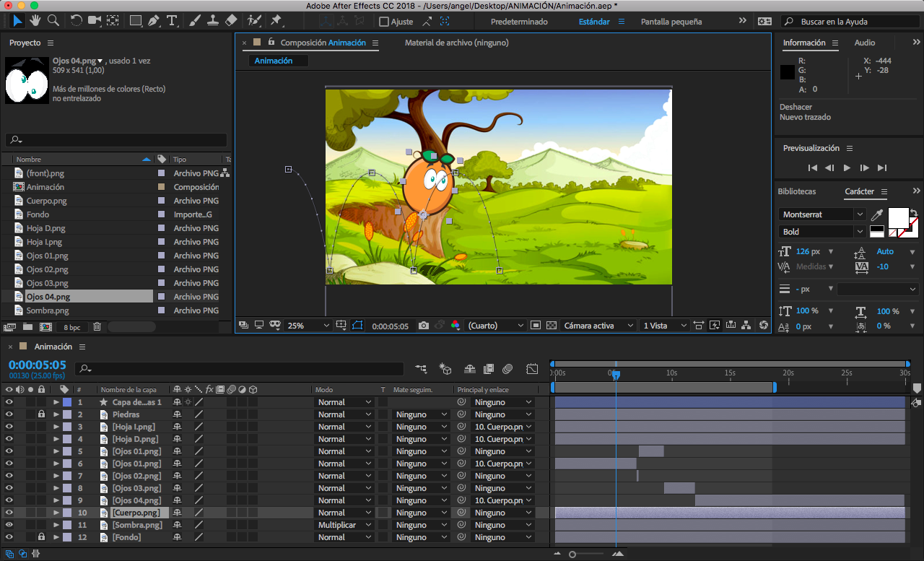Select the Selection arrow tool
The width and height of the screenshot is (924, 561).
point(17,21)
